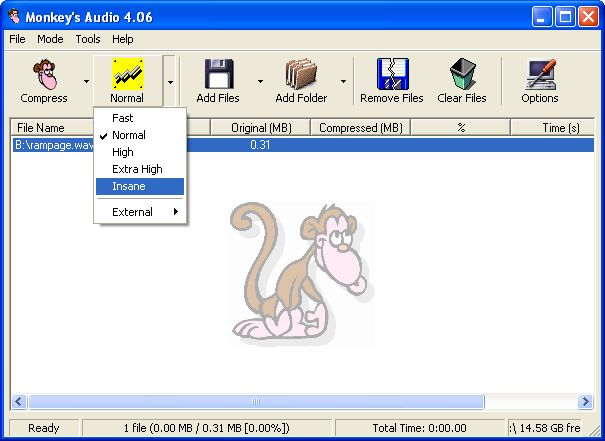The image size is (605, 441).
Task: Expand the External submenu
Action: click(x=140, y=212)
